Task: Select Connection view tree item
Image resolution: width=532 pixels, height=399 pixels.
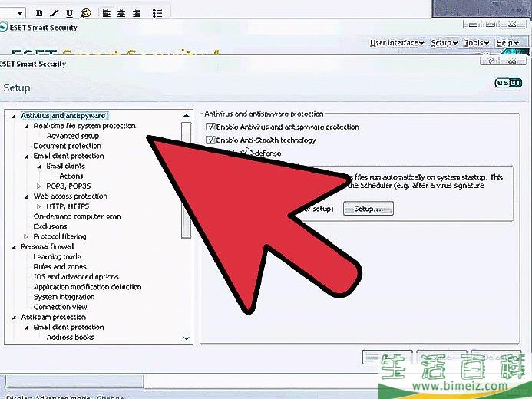Action: (61, 307)
